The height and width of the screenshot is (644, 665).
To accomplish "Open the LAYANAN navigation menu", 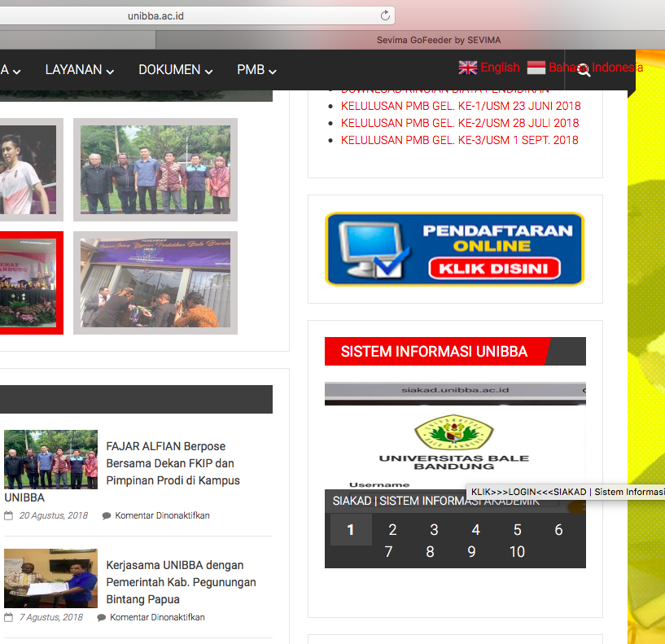I will pyautogui.click(x=79, y=69).
